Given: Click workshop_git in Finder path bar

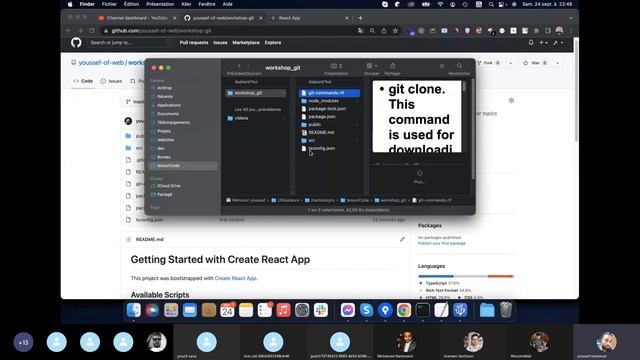Looking at the screenshot, I should pos(391,200).
